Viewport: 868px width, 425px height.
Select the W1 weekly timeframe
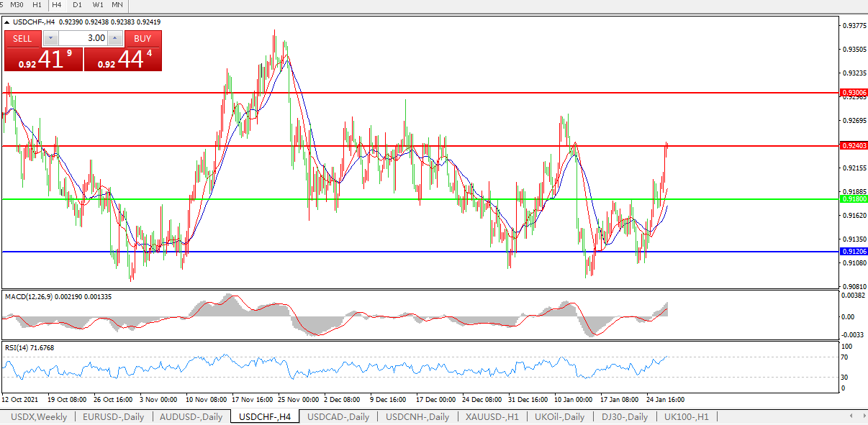pyautogui.click(x=97, y=5)
